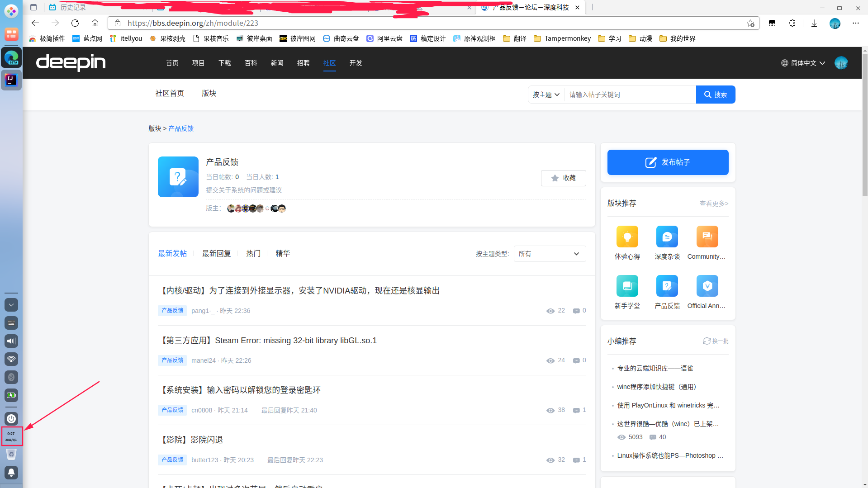Open the 按主题 search type dropdown
This screenshot has height=488, width=868.
[x=546, y=95]
